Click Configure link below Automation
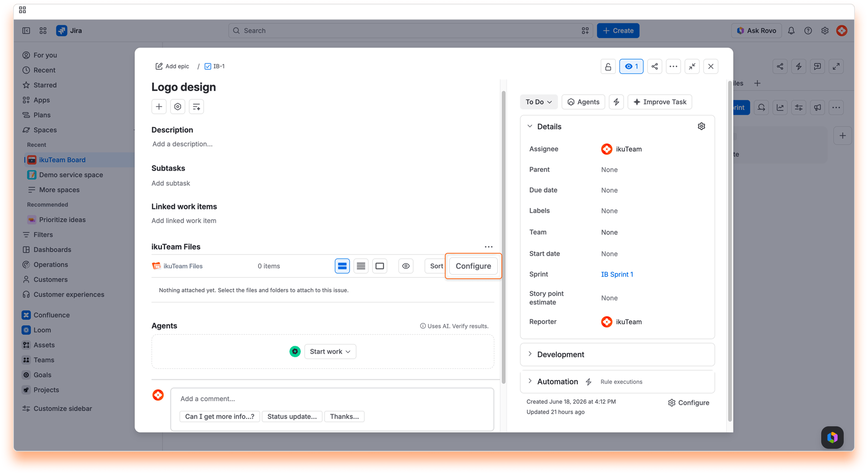 688,402
